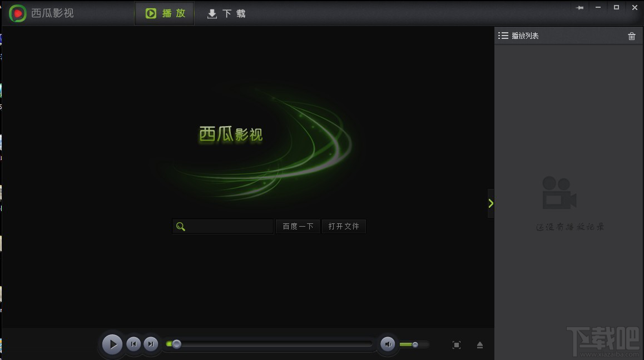Skip to next video with next-track button
This screenshot has height=360, width=644.
151,344
